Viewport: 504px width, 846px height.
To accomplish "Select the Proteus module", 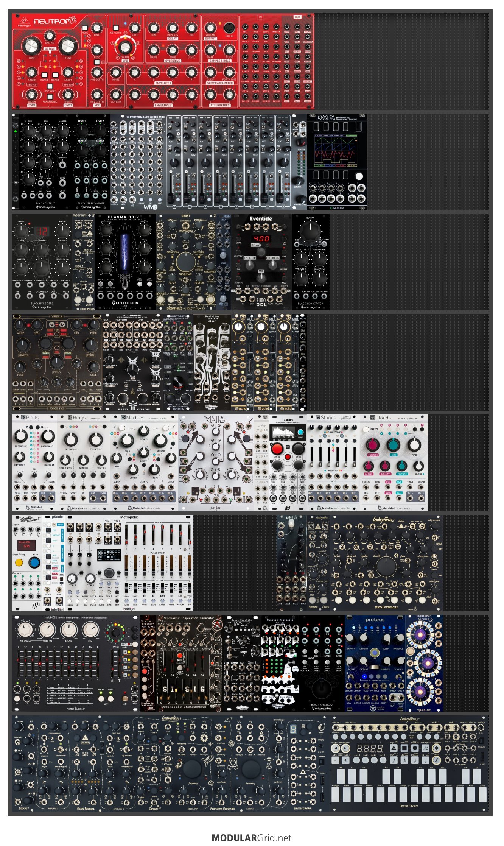I will click(x=375, y=663).
